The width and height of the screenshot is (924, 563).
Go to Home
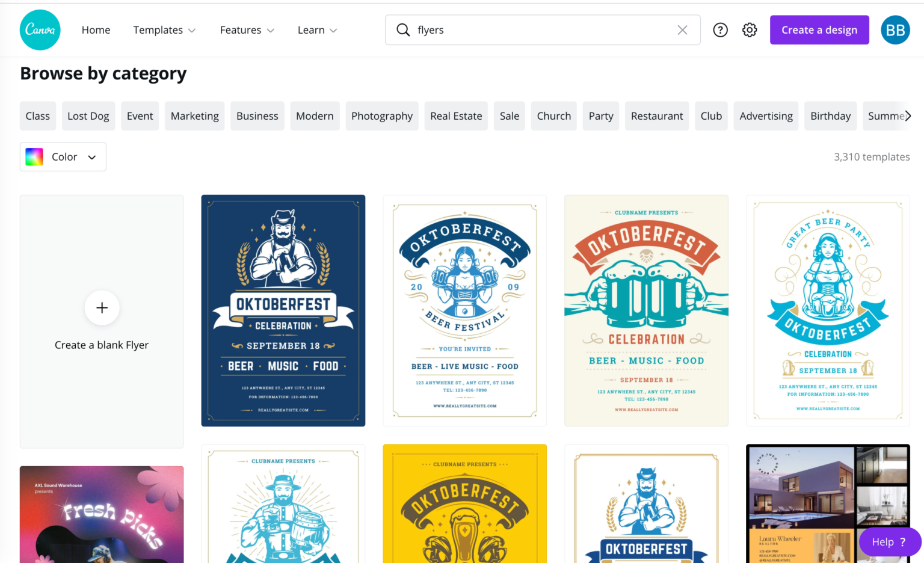click(96, 30)
